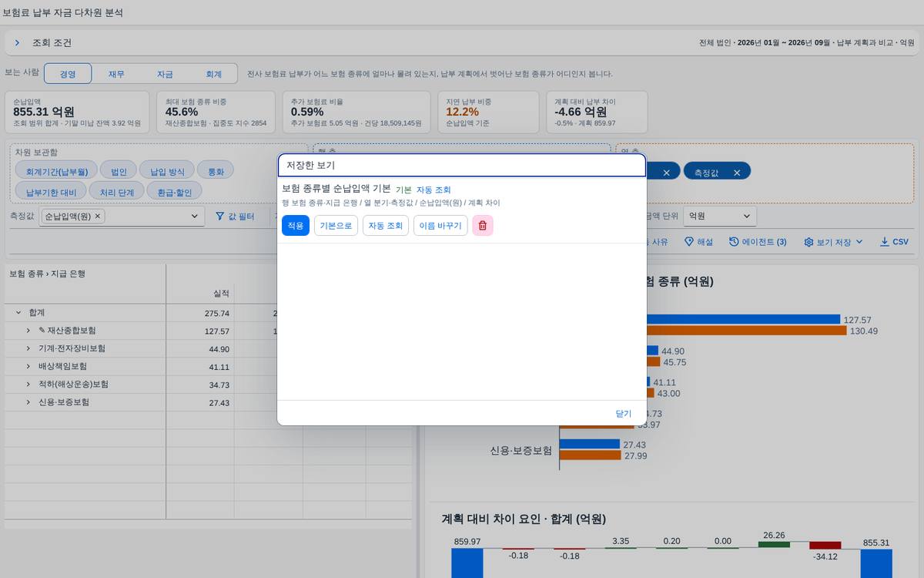Image resolution: width=924 pixels, height=578 pixels.
Task: Select the 납부기한 대비 dimension chip
Action: (51, 191)
